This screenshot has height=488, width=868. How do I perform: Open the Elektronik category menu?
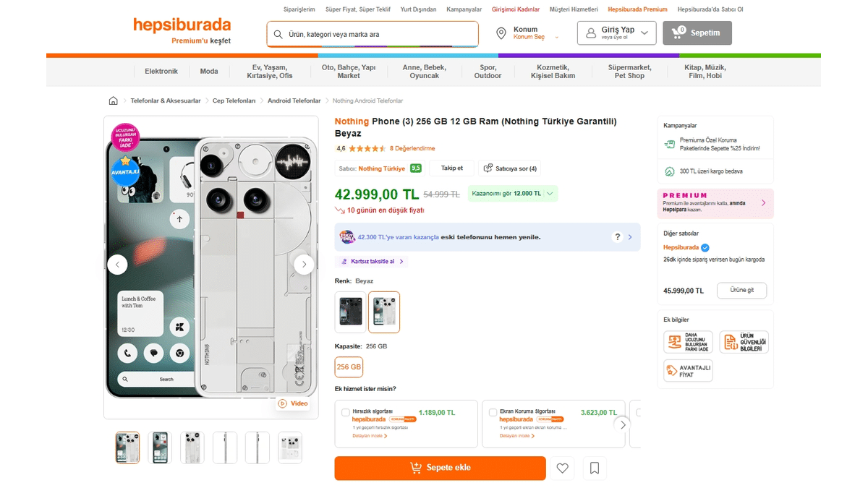pos(161,71)
